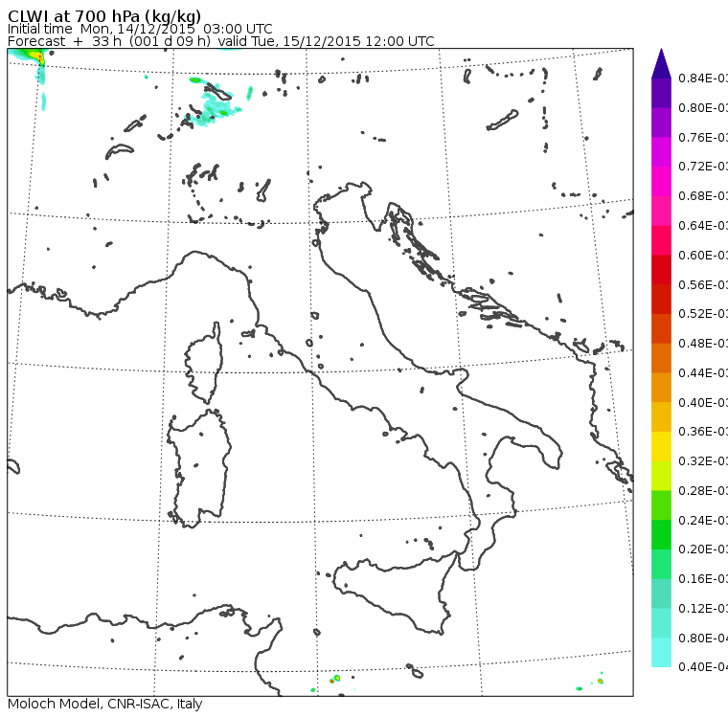Click the 0.12E-03 colorbar label
728x717 pixels.
click(x=703, y=609)
